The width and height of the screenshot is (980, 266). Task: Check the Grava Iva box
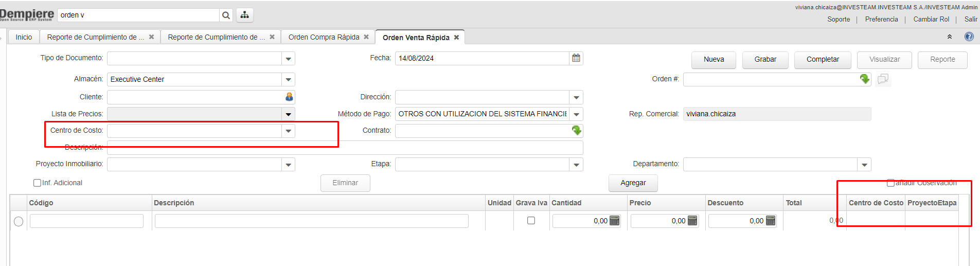[531, 221]
